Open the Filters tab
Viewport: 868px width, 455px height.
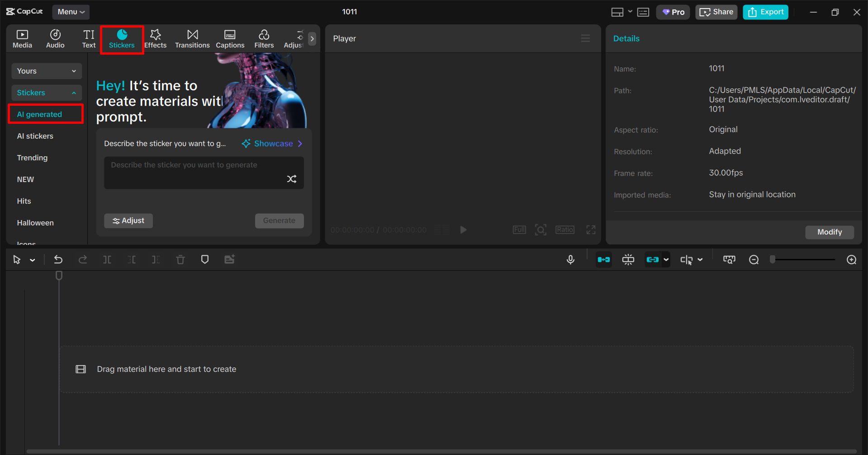point(264,39)
